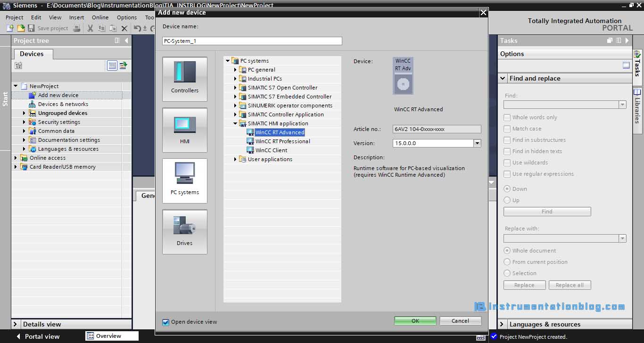Select the Controllers device category
Image resolution: width=644 pixels, height=343 pixels.
[185, 79]
